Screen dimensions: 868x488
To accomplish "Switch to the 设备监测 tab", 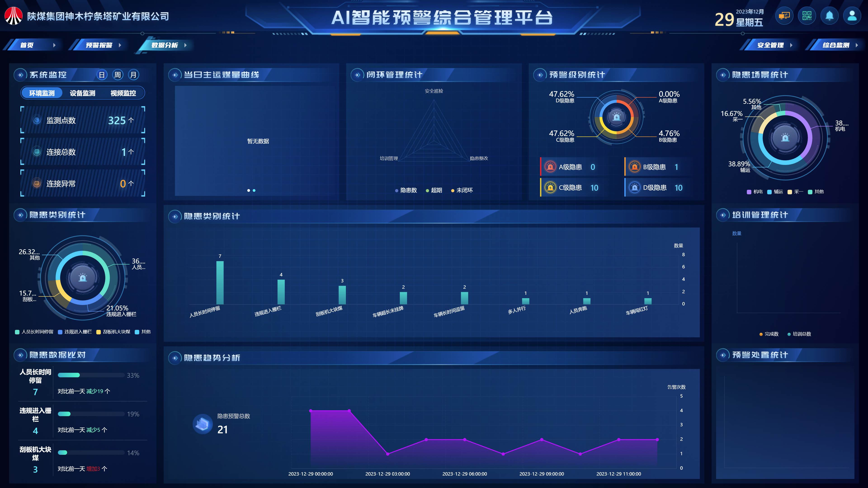I will pyautogui.click(x=83, y=93).
